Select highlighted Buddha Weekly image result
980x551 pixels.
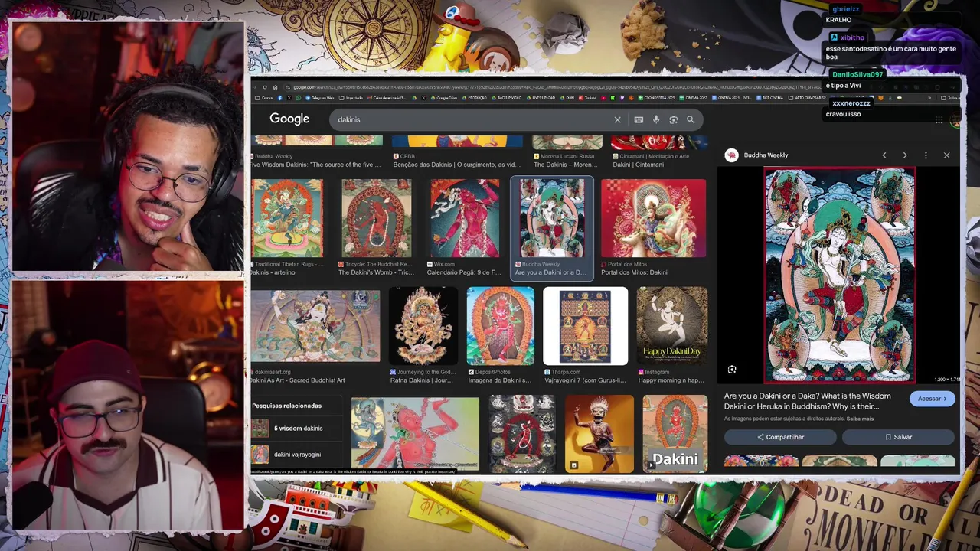click(x=552, y=219)
